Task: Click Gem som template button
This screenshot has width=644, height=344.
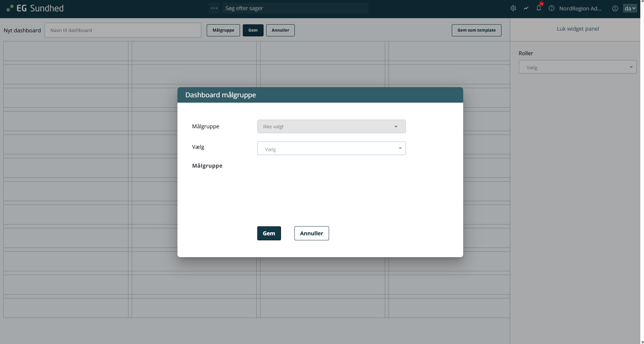Action: [x=476, y=30]
